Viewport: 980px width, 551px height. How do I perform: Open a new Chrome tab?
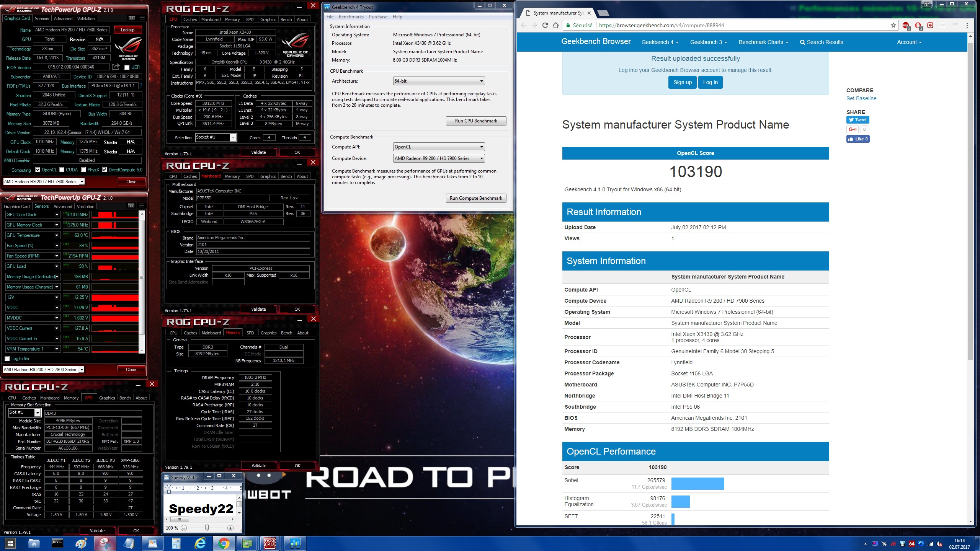point(603,13)
